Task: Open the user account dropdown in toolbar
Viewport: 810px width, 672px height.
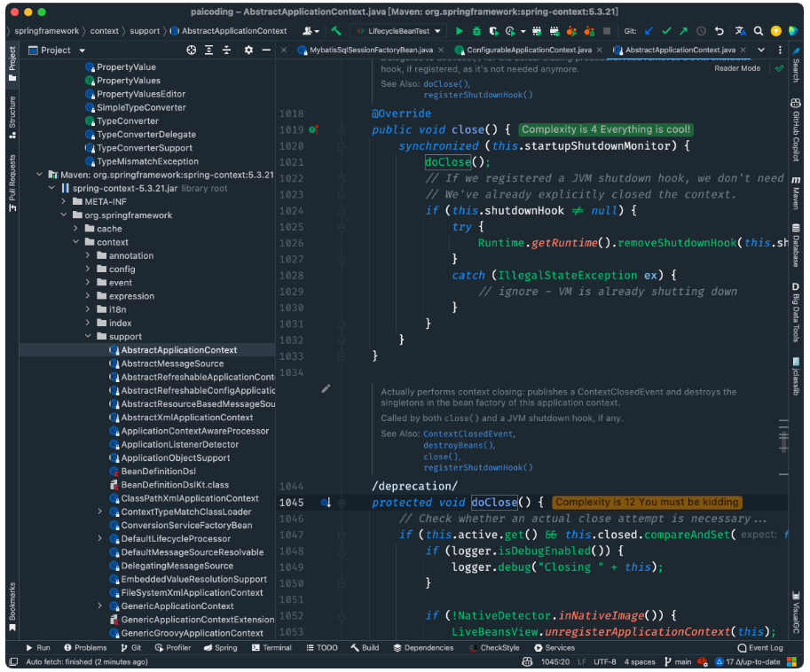Action: coord(311,31)
